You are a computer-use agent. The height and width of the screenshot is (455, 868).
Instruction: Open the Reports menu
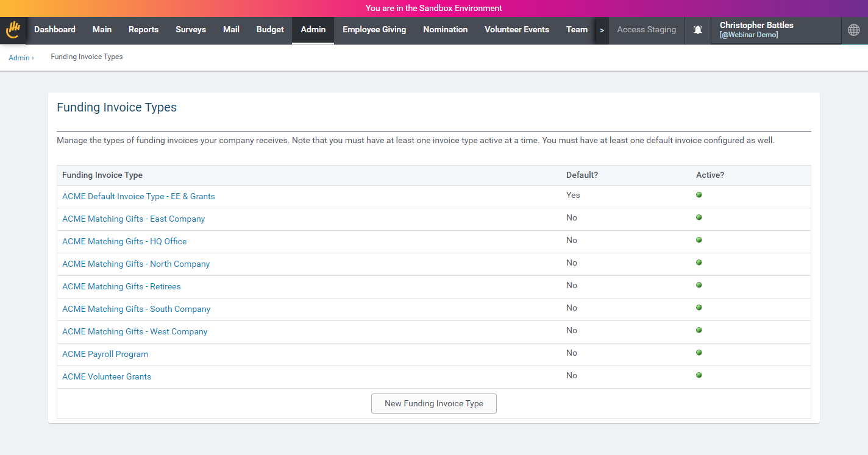pos(143,29)
